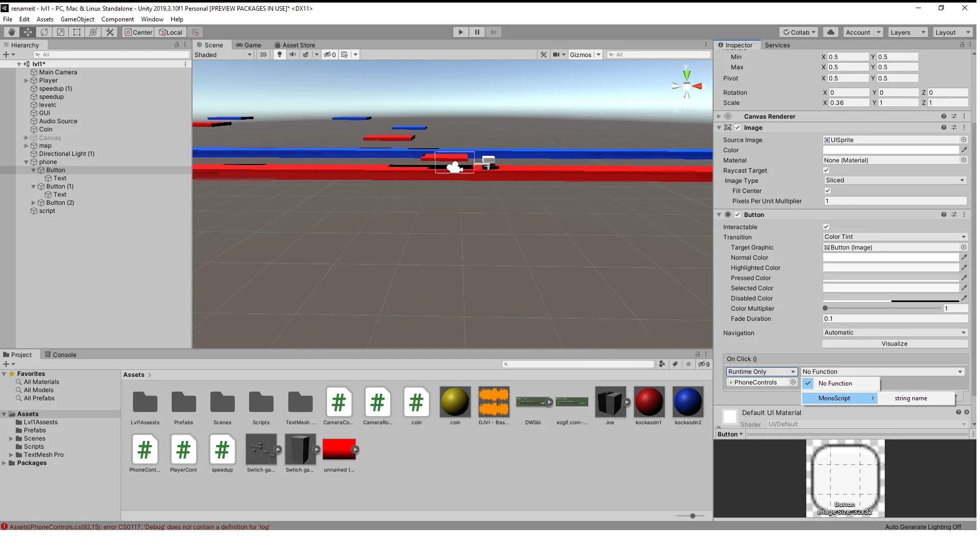Open the GameObject menu

coord(77,19)
